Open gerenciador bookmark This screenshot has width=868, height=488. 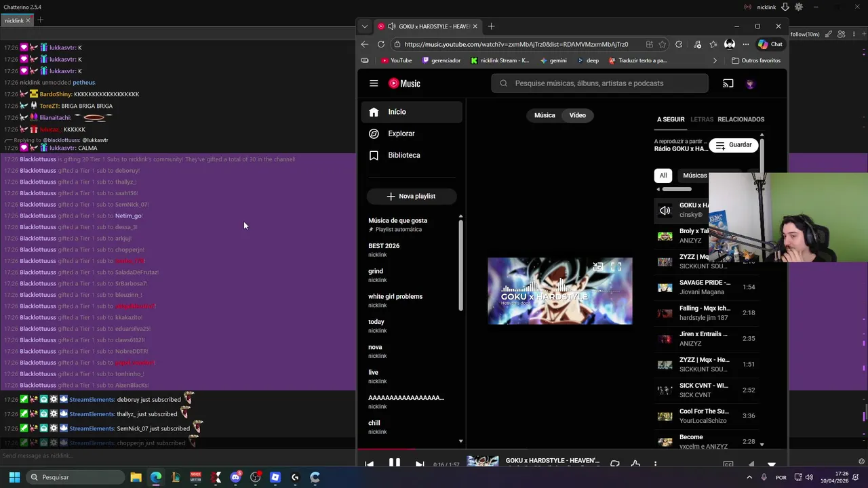pyautogui.click(x=441, y=60)
